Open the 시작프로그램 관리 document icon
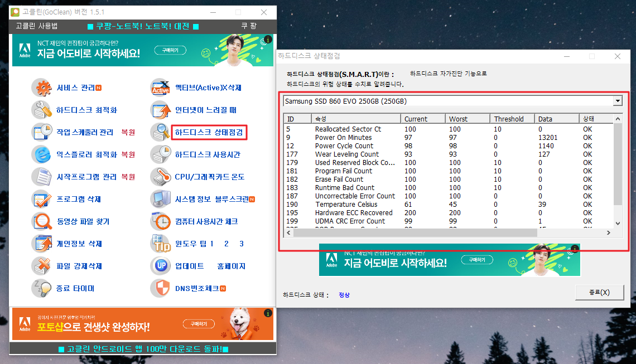 coord(42,177)
